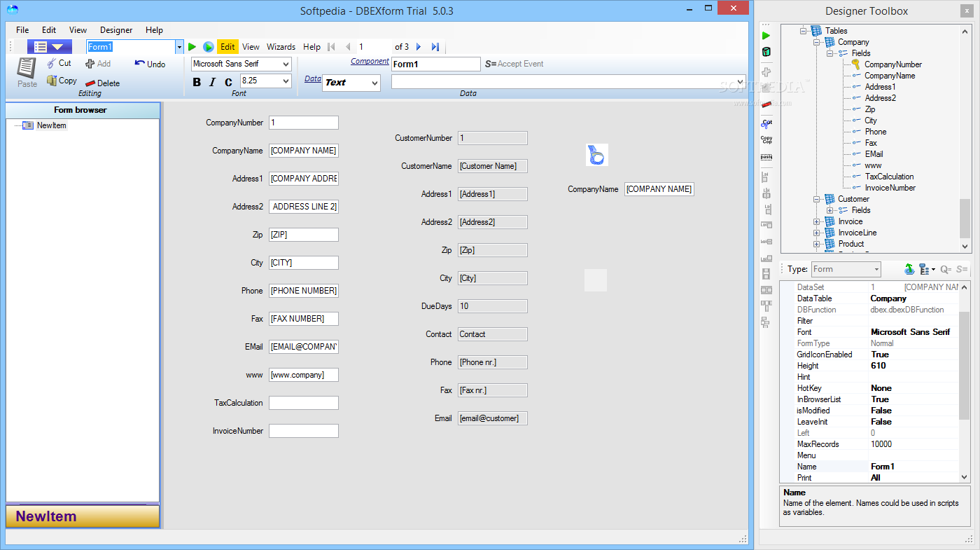Screen dimensions: 980x550
Task: Click the Height property value 610
Action: click(913, 366)
